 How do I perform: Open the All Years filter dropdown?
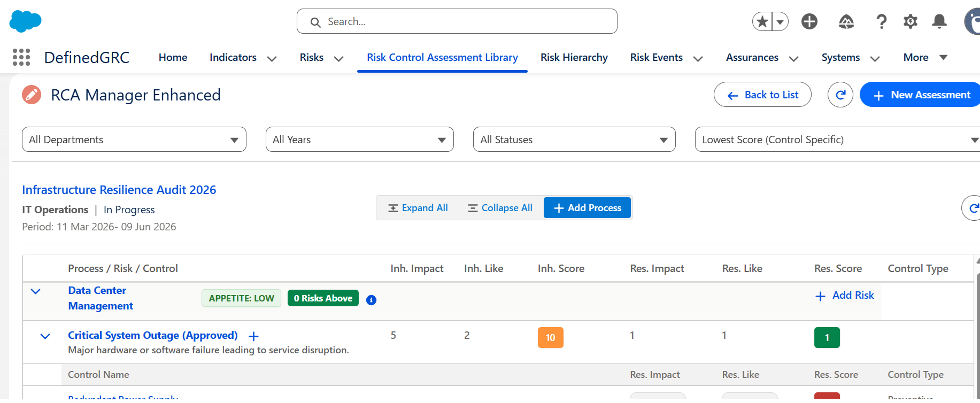[359, 139]
